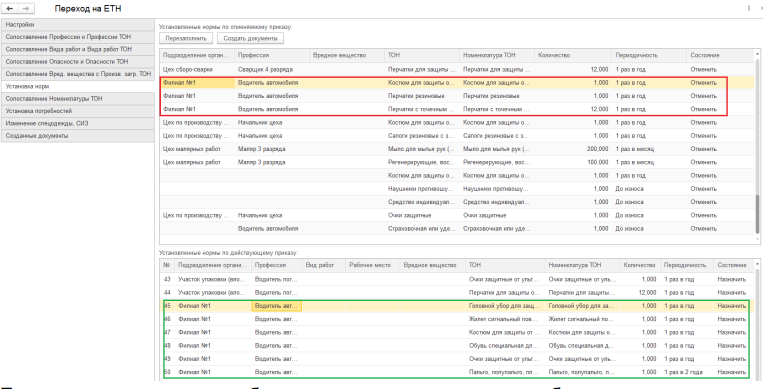Click the upper table vertical scrollbar thumb
Viewport: 774px width, 389px height.
(x=758, y=214)
